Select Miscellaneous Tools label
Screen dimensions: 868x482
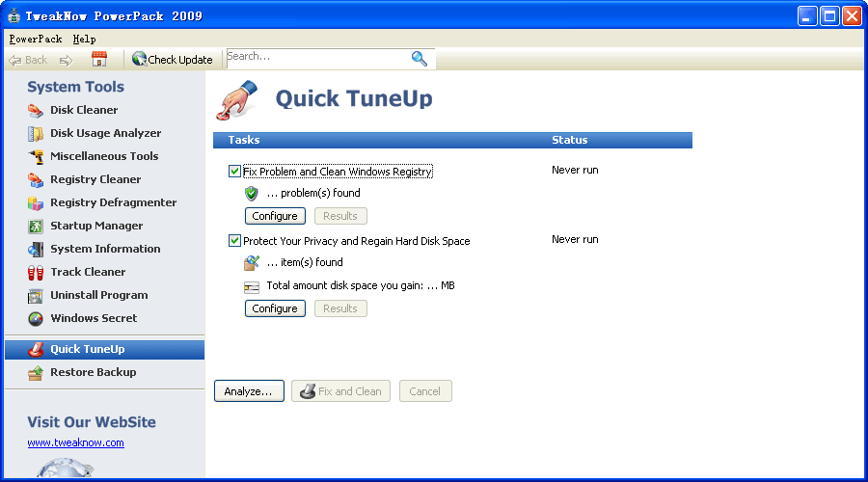[104, 156]
